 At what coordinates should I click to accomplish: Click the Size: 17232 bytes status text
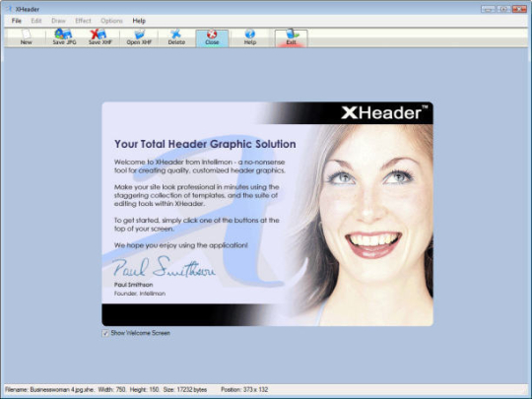tap(185, 389)
